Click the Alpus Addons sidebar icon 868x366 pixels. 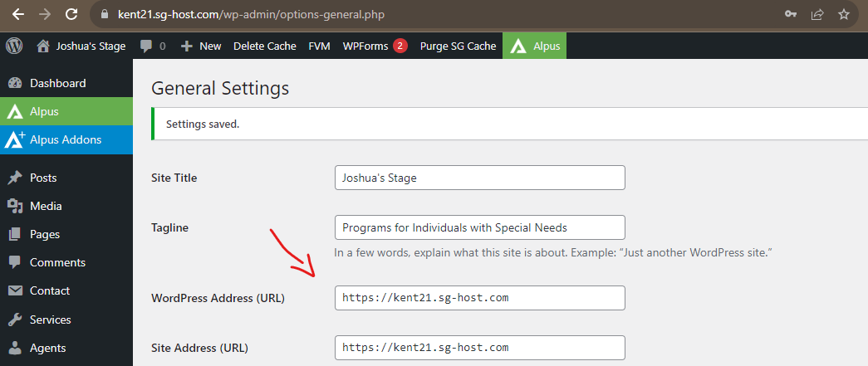[x=14, y=140]
